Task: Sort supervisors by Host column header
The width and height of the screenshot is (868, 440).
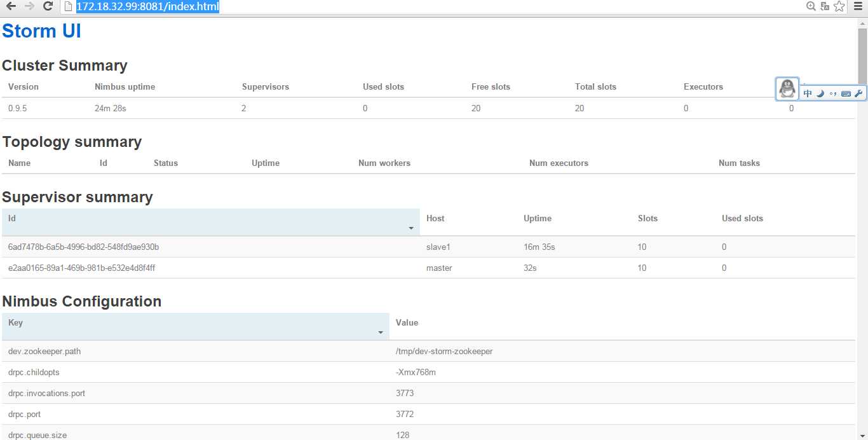Action: pos(435,218)
